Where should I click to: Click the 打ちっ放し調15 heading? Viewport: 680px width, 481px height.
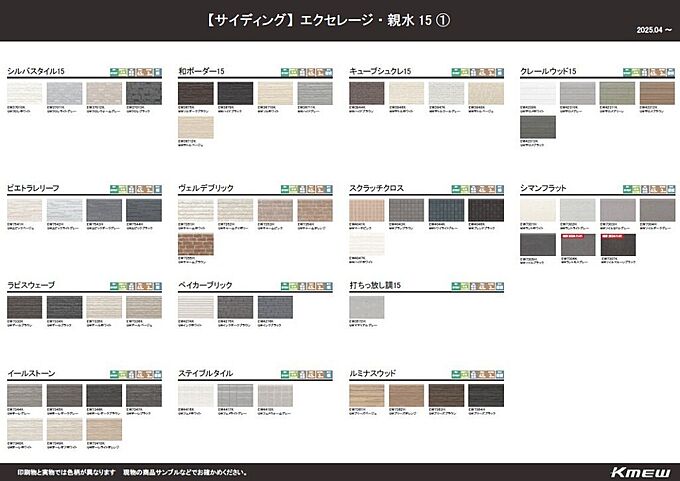(x=375, y=285)
